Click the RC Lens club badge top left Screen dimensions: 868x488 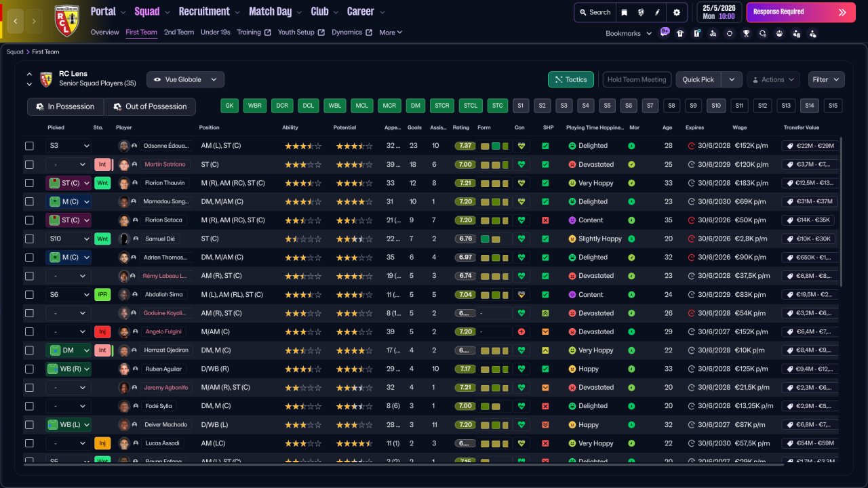coord(66,20)
